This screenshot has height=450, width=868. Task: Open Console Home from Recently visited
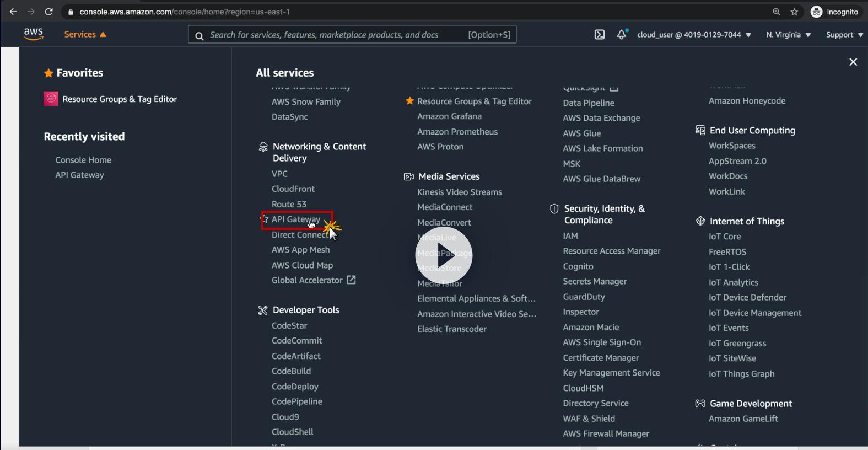[83, 160]
